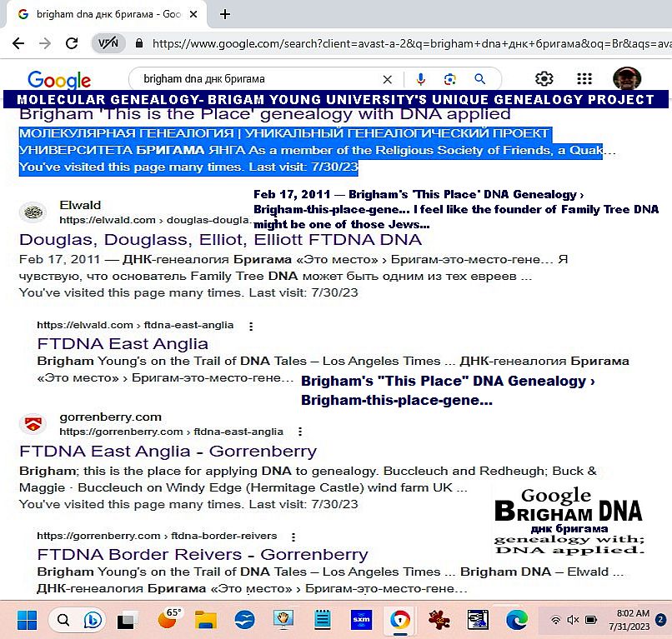Open notification center badge showing 2
672x639 pixels.
coord(660,620)
